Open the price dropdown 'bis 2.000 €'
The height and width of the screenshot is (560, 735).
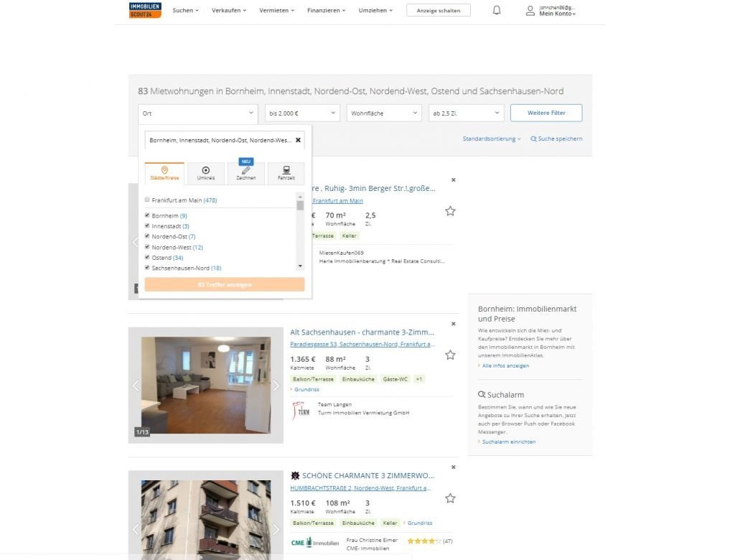coord(302,113)
